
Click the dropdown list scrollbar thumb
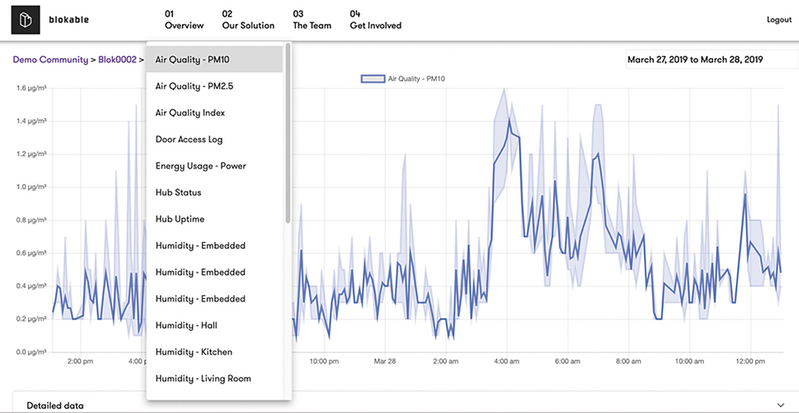[x=288, y=133]
